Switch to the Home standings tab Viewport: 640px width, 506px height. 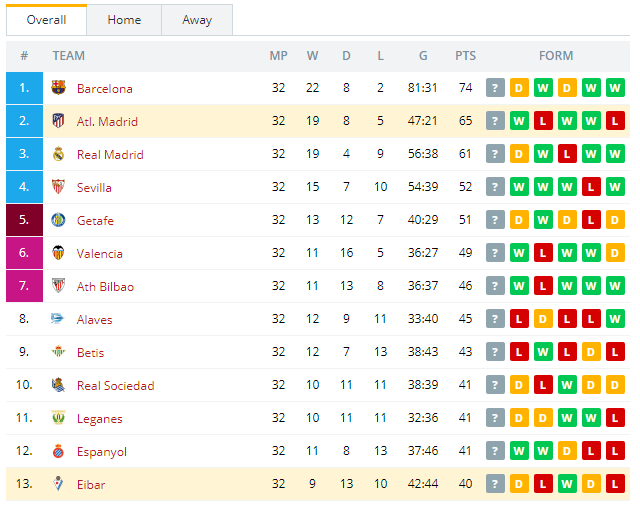124,20
